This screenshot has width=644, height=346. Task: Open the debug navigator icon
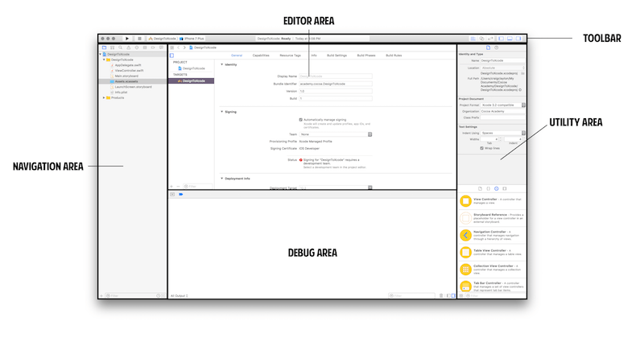(x=145, y=47)
